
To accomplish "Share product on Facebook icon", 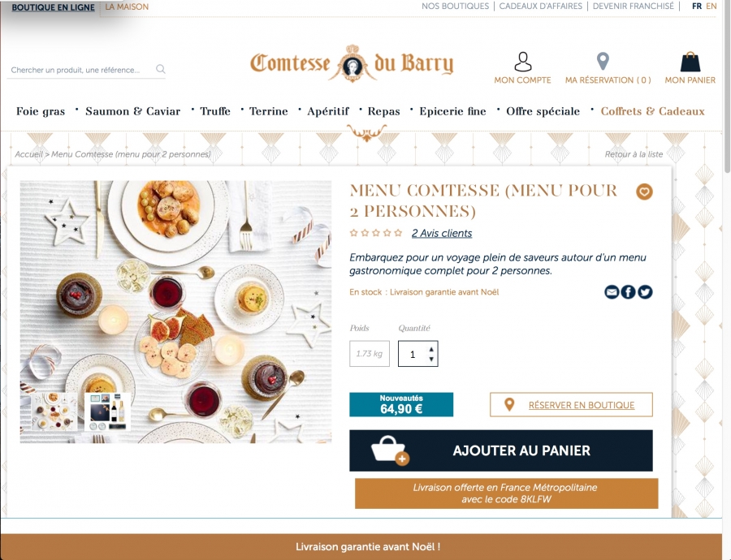I will 628,292.
